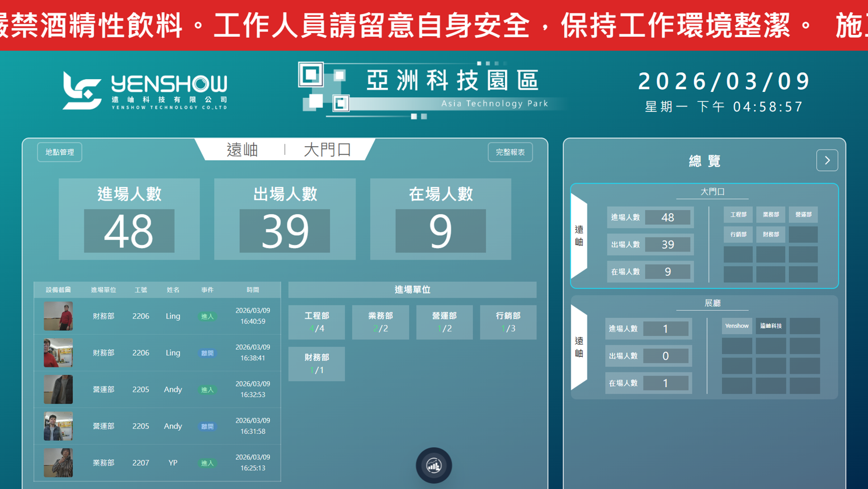Click the 總覽 panel title
The height and width of the screenshot is (489, 868).
[705, 161]
